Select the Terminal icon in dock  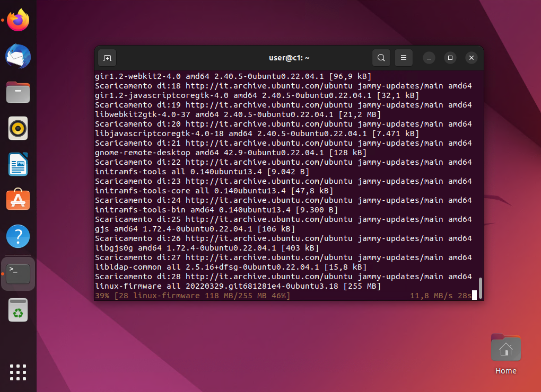[x=18, y=274]
